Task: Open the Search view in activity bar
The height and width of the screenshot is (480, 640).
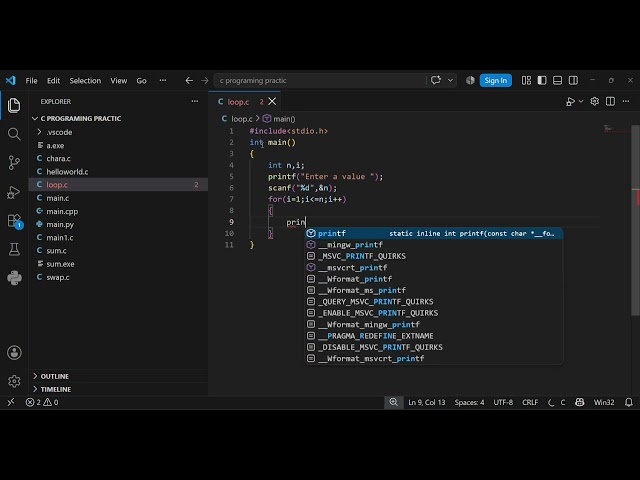Action: pyautogui.click(x=14, y=134)
